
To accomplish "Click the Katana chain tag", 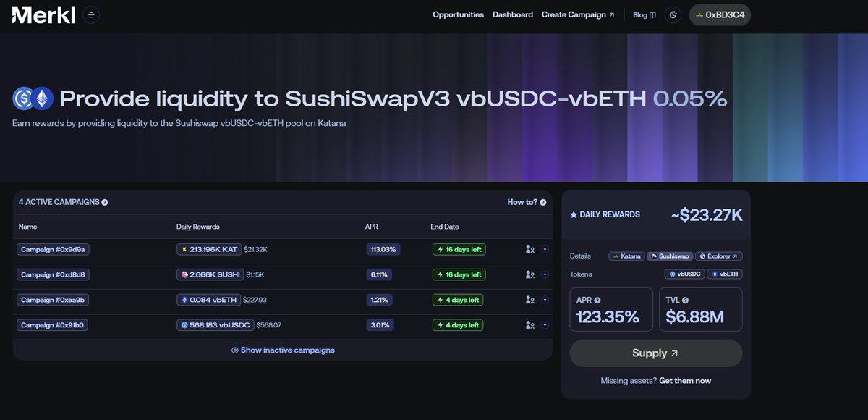I will (x=626, y=256).
